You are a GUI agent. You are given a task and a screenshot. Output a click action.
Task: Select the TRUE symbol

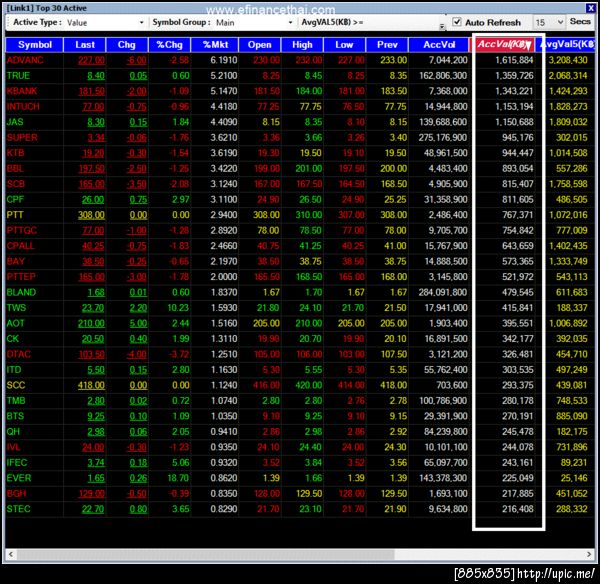tap(18, 76)
